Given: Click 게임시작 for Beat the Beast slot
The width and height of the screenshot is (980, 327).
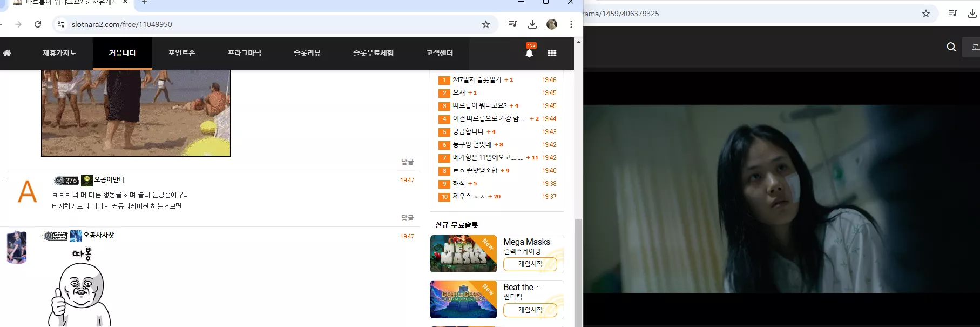Looking at the screenshot, I should tap(530, 310).
